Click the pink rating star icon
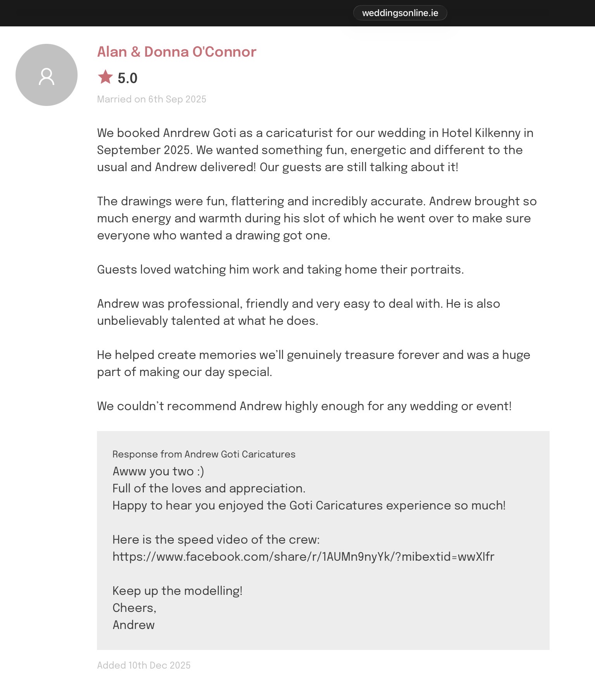595x700 pixels. point(105,77)
